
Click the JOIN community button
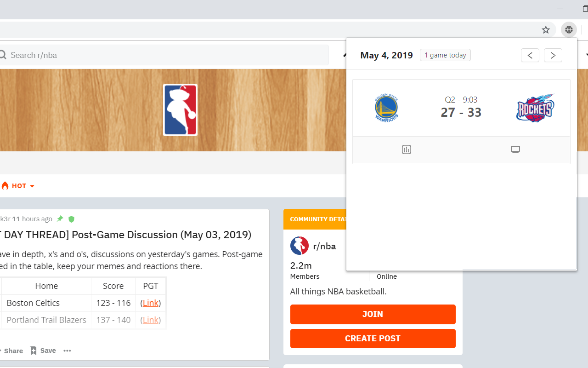click(373, 314)
